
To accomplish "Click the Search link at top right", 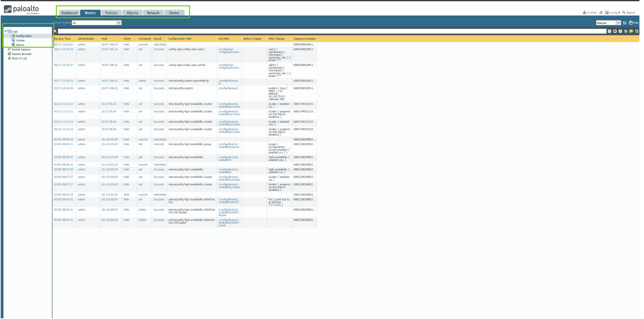I will (x=631, y=13).
